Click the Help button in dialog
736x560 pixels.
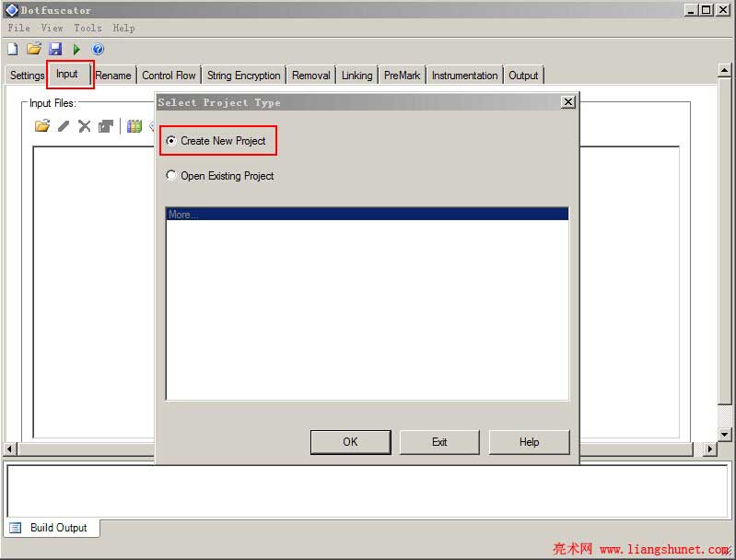(x=529, y=442)
